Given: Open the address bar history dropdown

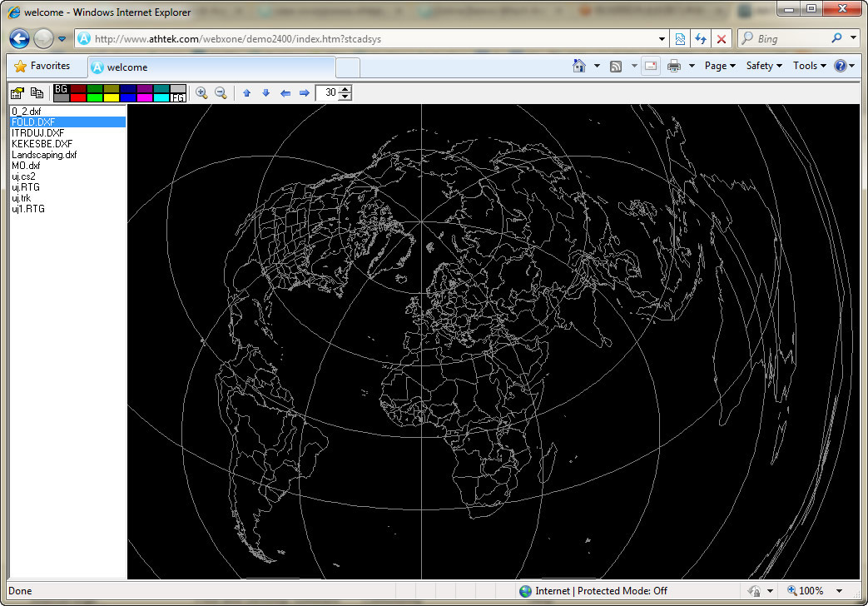Looking at the screenshot, I should [662, 38].
